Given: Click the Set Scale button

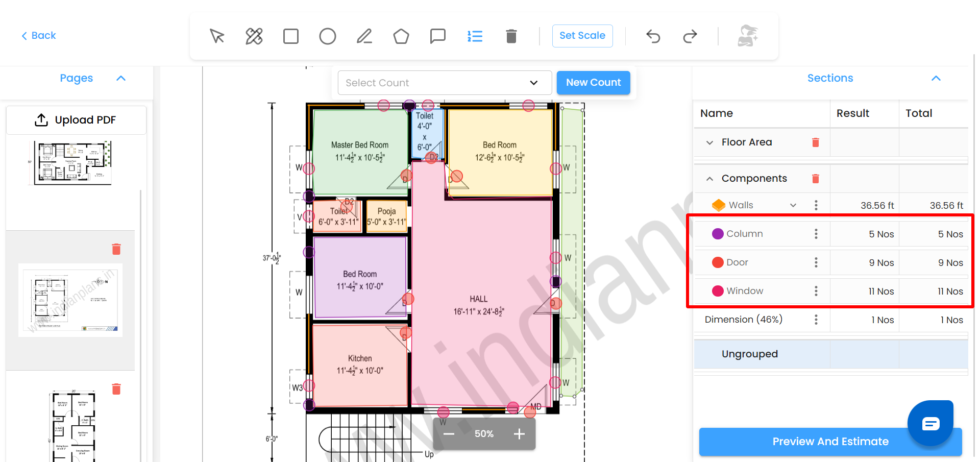Looking at the screenshot, I should (x=582, y=36).
